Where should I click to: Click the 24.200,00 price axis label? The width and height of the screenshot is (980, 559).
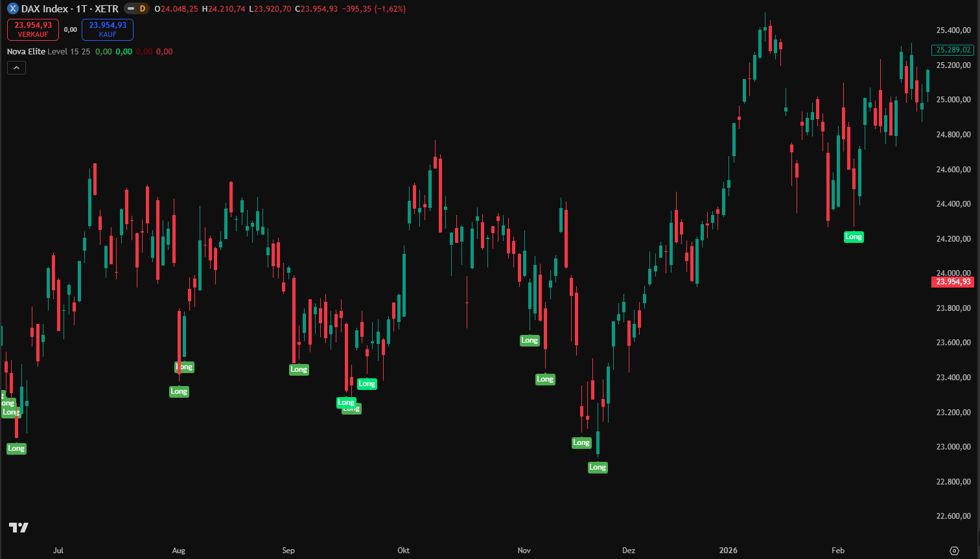(x=953, y=239)
